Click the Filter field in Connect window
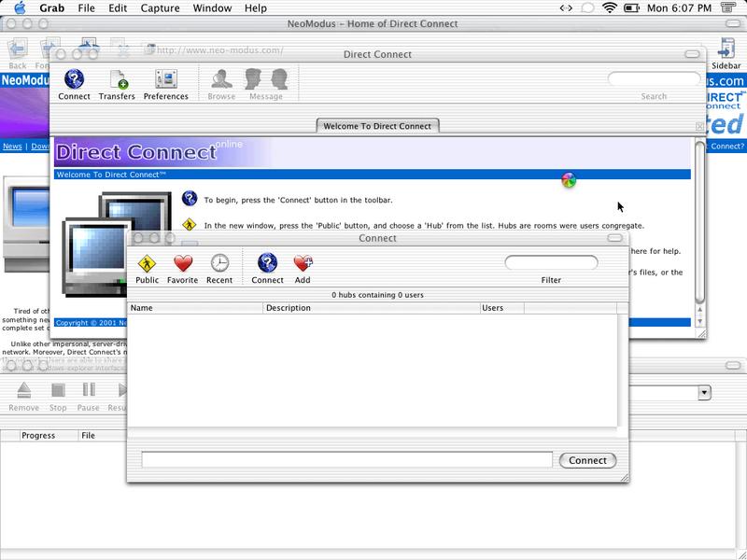 [551, 262]
